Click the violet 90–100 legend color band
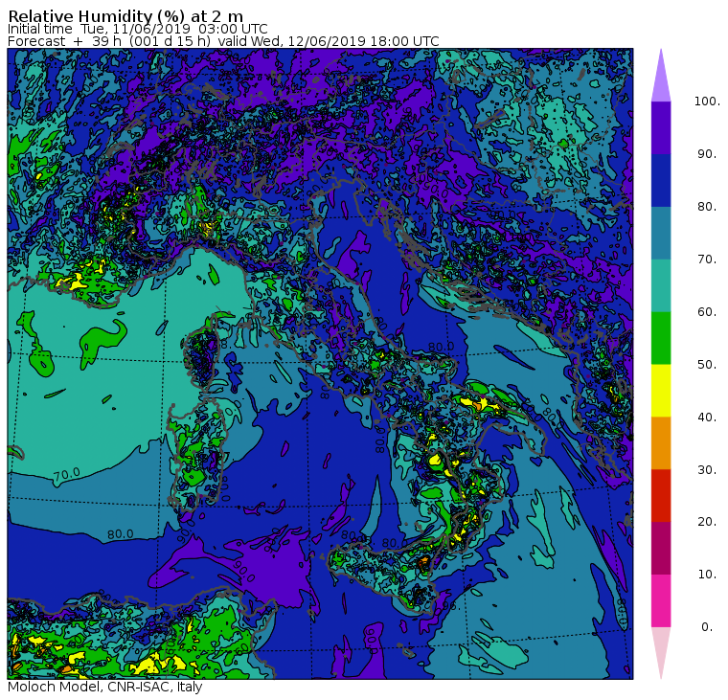Image resolution: width=728 pixels, height=700 pixels. 661,127
